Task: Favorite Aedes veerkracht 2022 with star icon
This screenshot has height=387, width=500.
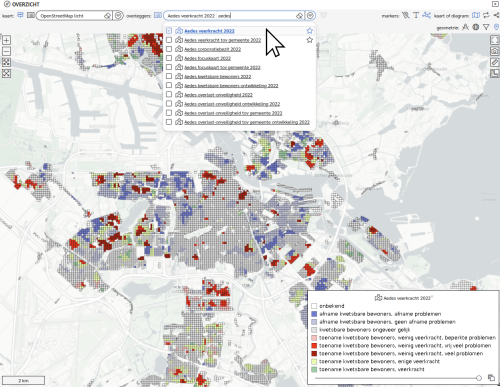Action: tap(310, 31)
